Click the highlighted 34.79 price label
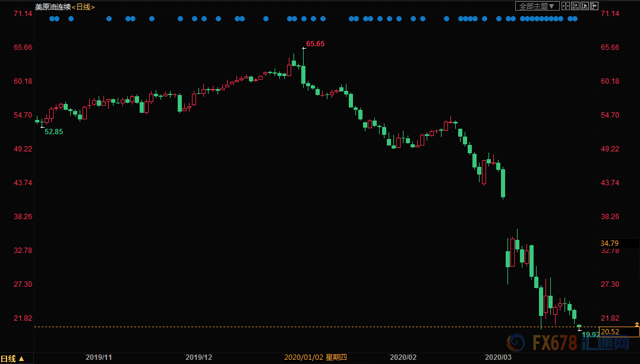The height and width of the screenshot is (364, 640). point(610,243)
